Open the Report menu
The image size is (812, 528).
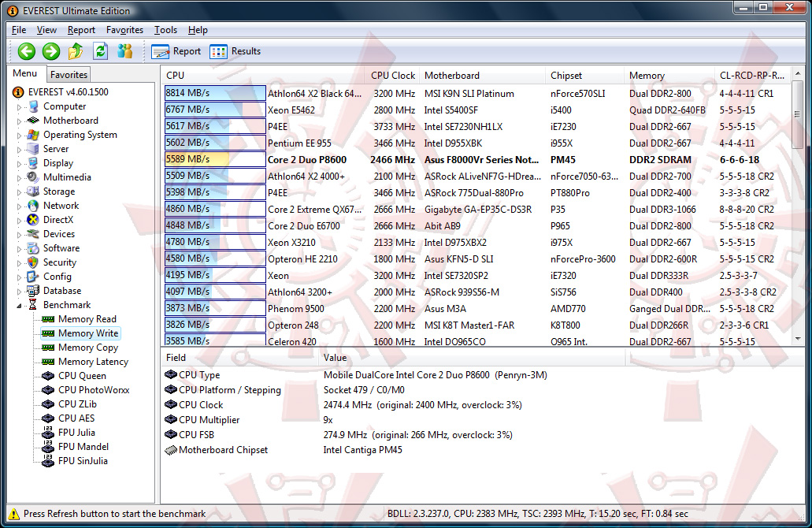(x=81, y=30)
